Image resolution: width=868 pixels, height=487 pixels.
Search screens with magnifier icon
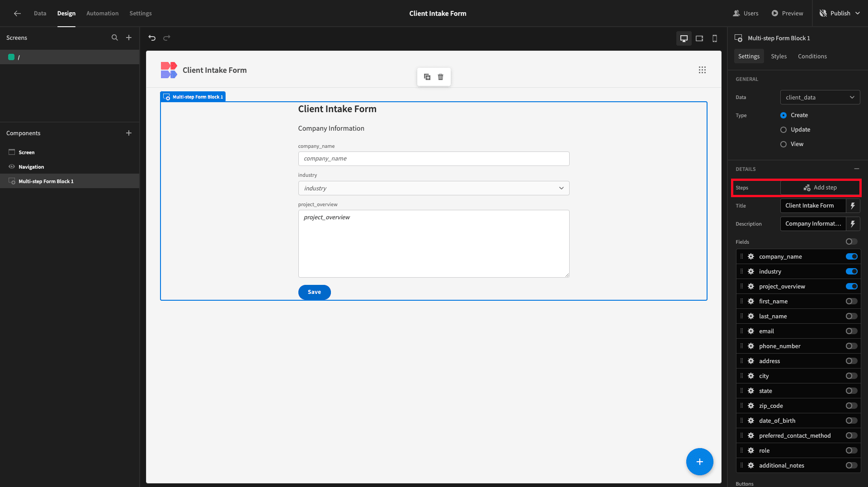pos(115,38)
